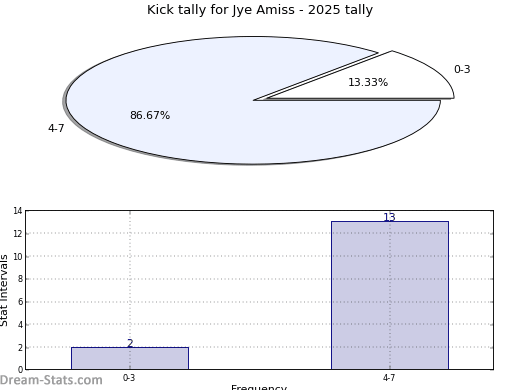Select the 0-3 bar in histogram
This screenshot has width=520, height=390.
point(130,358)
